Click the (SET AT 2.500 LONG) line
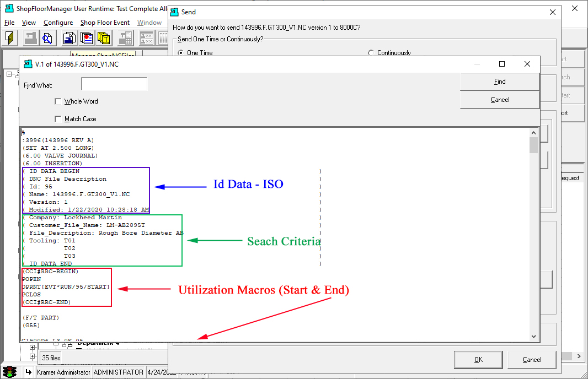 point(58,148)
